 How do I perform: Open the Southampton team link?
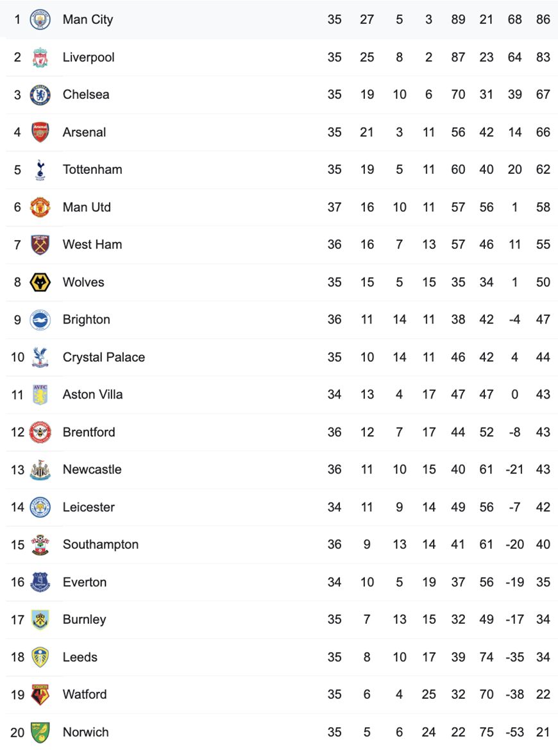(x=101, y=544)
